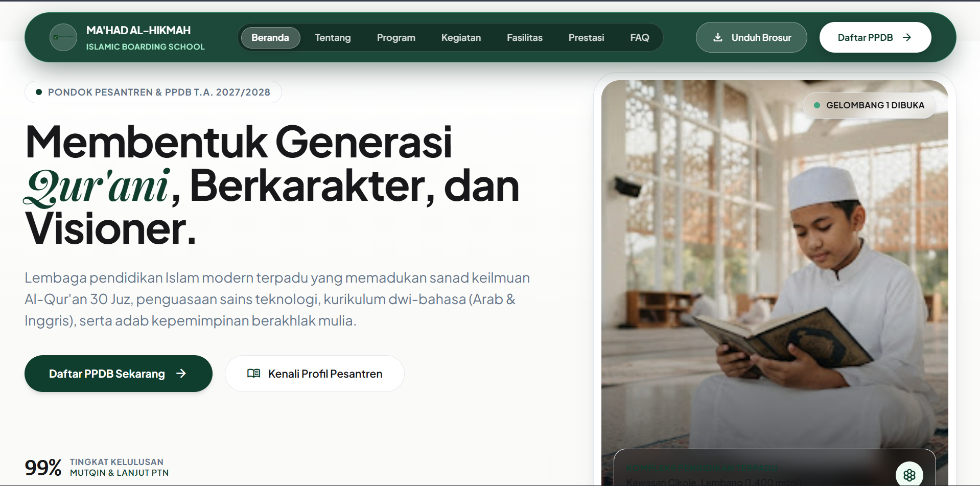Open the FAQ menu item
The image size is (980, 486).
[640, 38]
